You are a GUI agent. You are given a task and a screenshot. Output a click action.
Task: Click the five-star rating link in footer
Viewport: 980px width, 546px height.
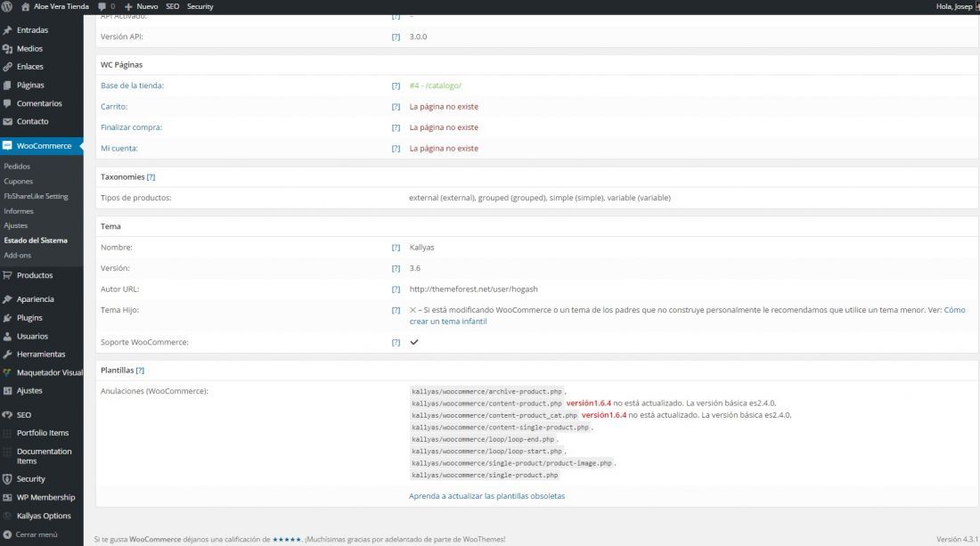tap(287, 539)
